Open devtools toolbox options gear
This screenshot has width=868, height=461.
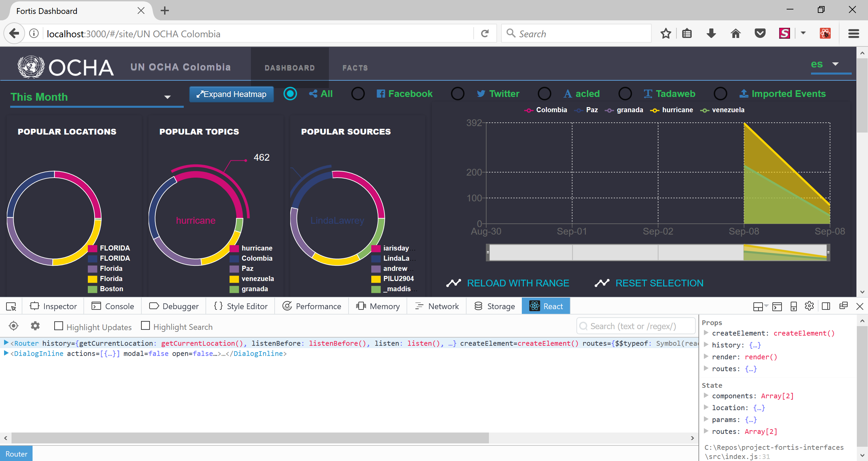(x=809, y=306)
